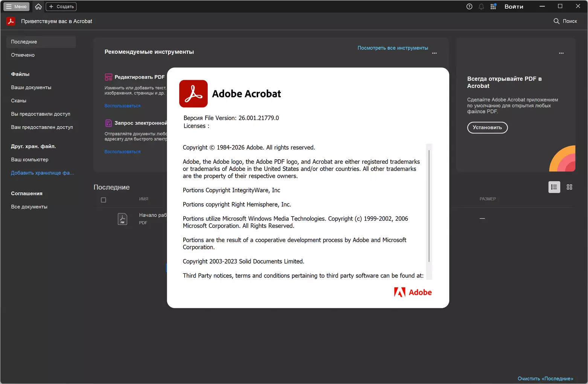
Task: Click the Создать plus button
Action: tap(61, 6)
